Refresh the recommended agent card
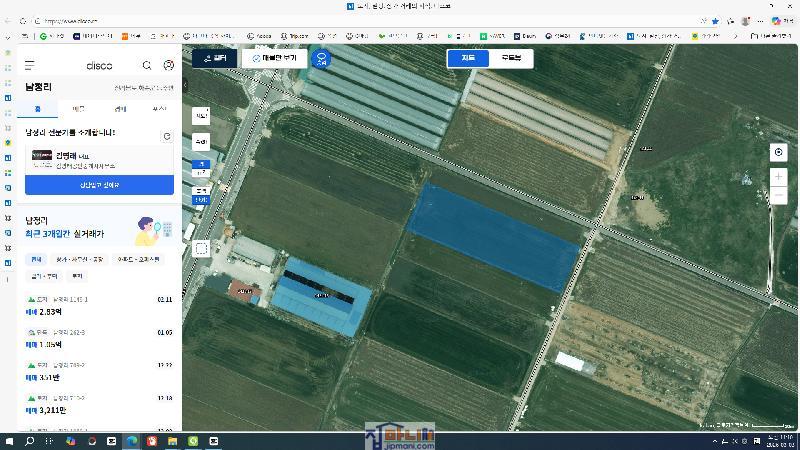 (167, 136)
